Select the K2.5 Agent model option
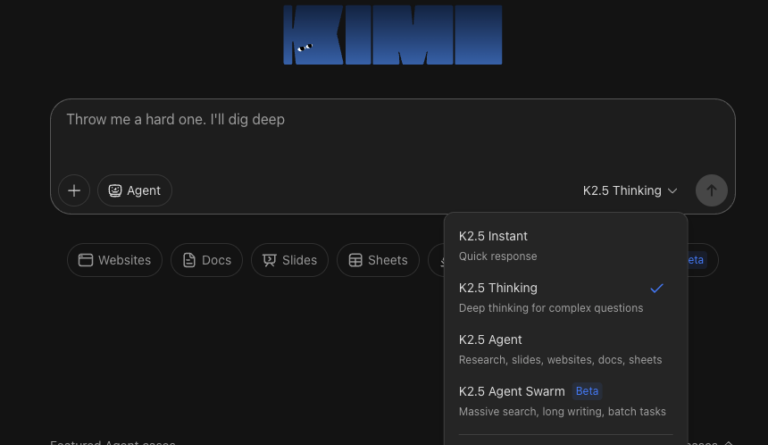The height and width of the screenshot is (445, 768). coord(566,350)
